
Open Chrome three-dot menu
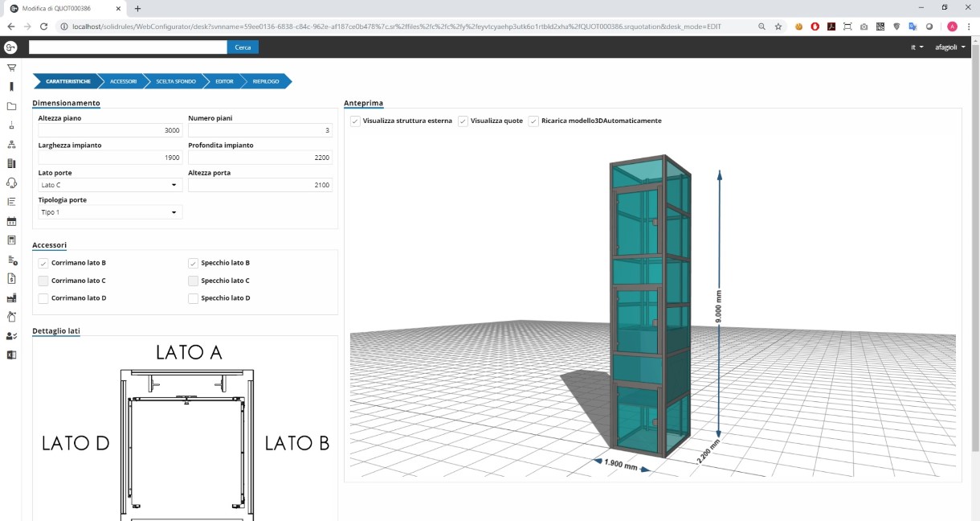coord(970,27)
